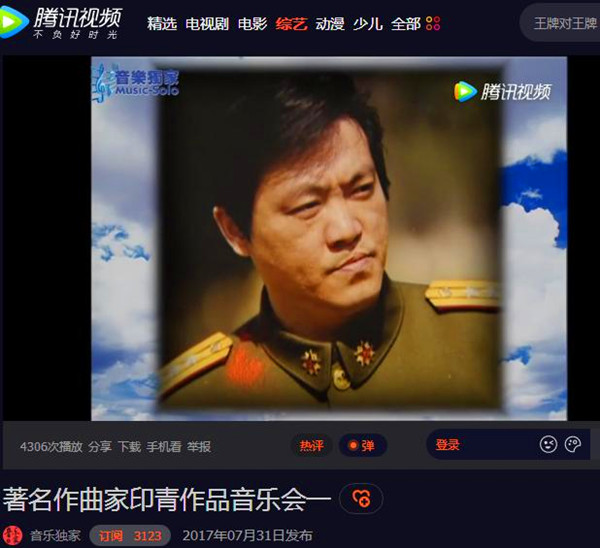The height and width of the screenshot is (548, 600).
Task: Toggle 热评 hot comments
Action: 311,445
